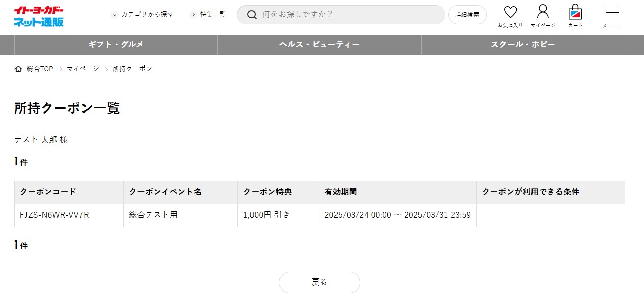Click the magnifying glass search icon
The width and height of the screenshot is (644, 308).
(251, 15)
